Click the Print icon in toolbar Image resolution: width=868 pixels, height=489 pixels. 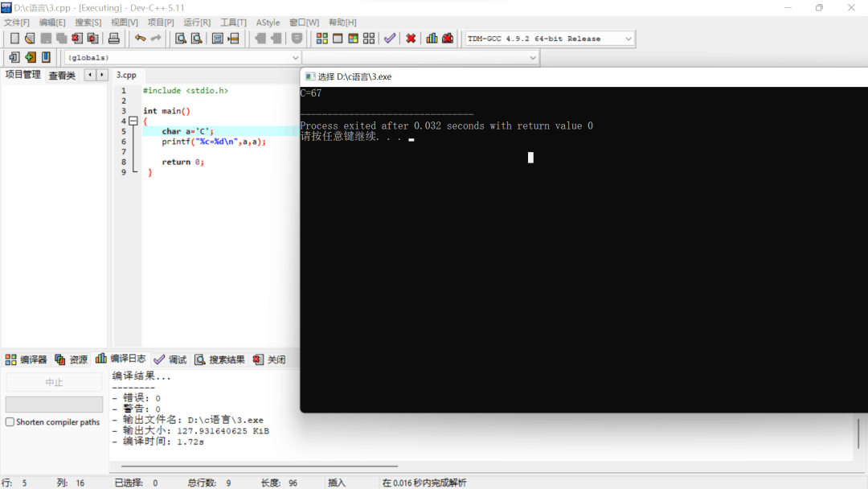pos(114,39)
